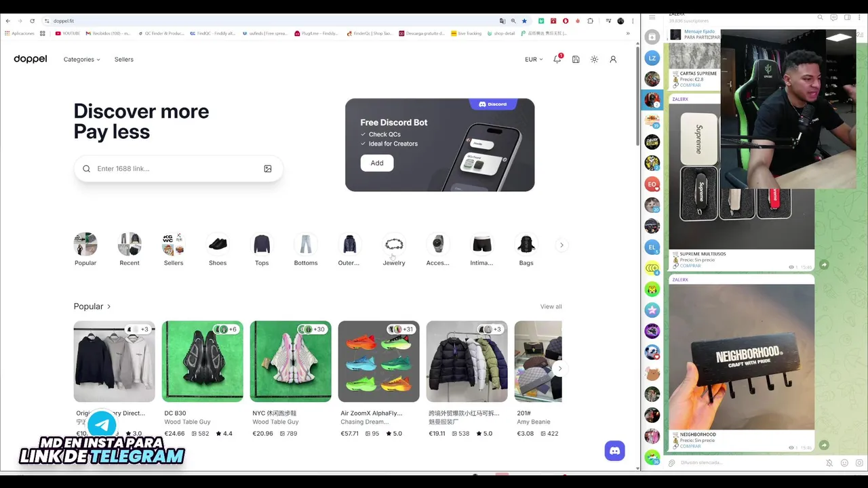
Task: Click the Add button on Discord Bot banner
Action: pos(377,163)
